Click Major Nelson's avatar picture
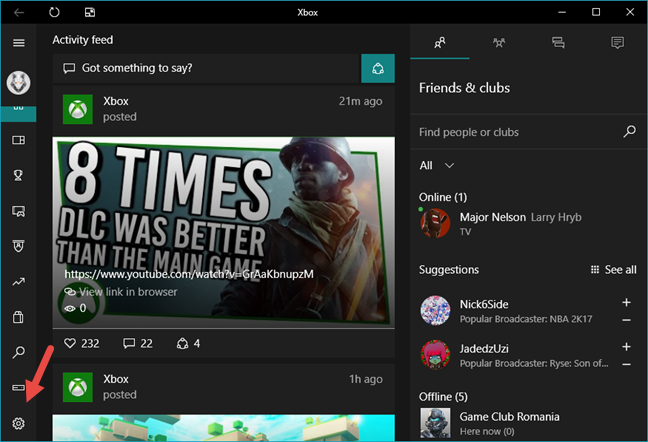 [x=435, y=223]
